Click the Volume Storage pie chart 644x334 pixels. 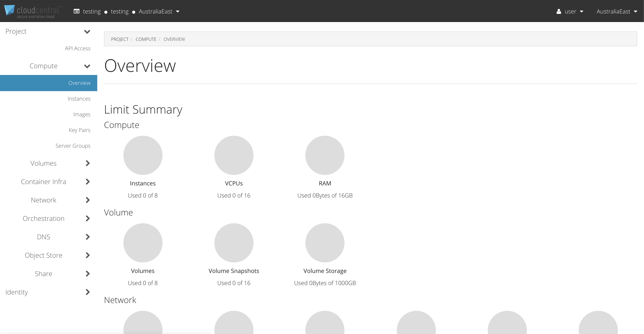(x=325, y=243)
